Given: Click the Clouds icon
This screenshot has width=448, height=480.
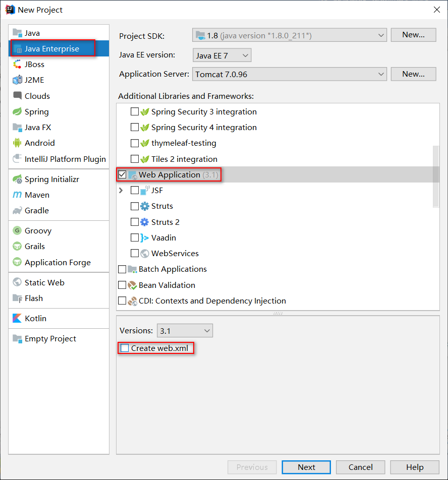Looking at the screenshot, I should pyautogui.click(x=17, y=96).
